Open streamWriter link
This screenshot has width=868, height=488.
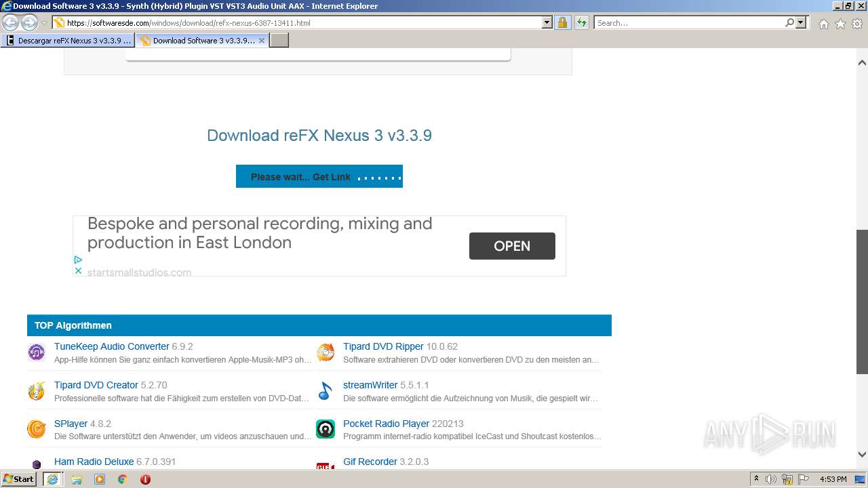tap(370, 385)
